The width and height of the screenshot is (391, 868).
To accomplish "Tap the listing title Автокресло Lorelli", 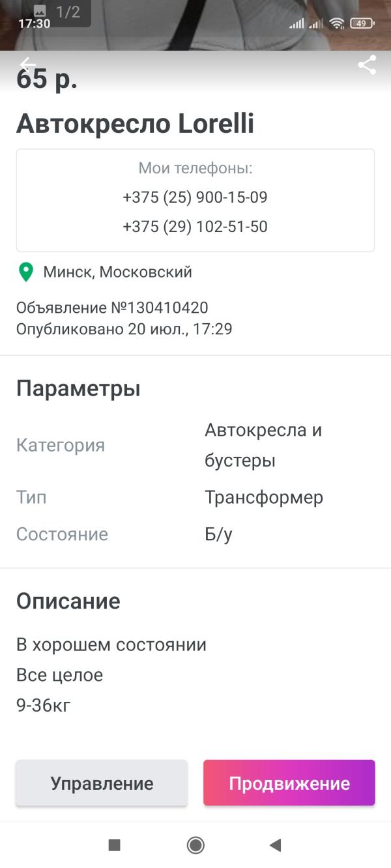I will click(x=135, y=124).
